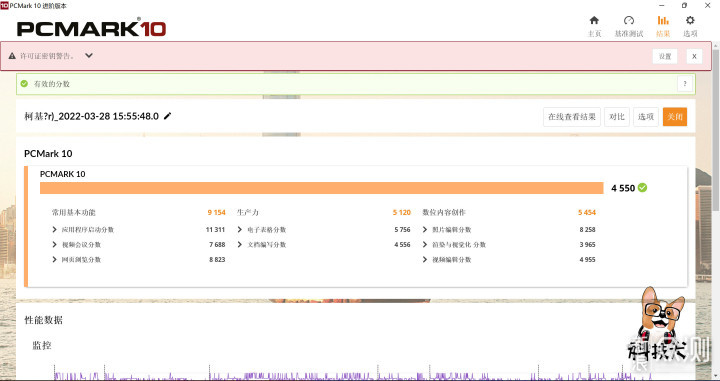Click the license warning triangle icon
The height and width of the screenshot is (381, 720).
pos(12,56)
